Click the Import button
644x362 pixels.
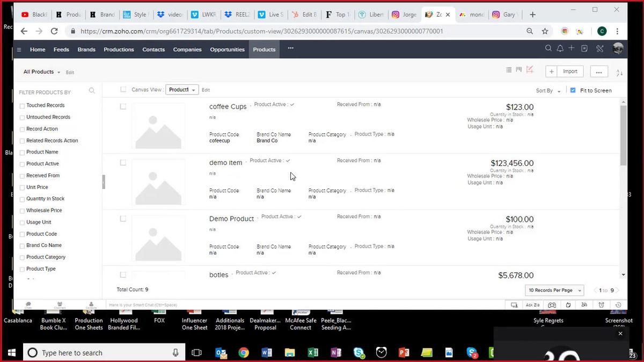tap(570, 71)
